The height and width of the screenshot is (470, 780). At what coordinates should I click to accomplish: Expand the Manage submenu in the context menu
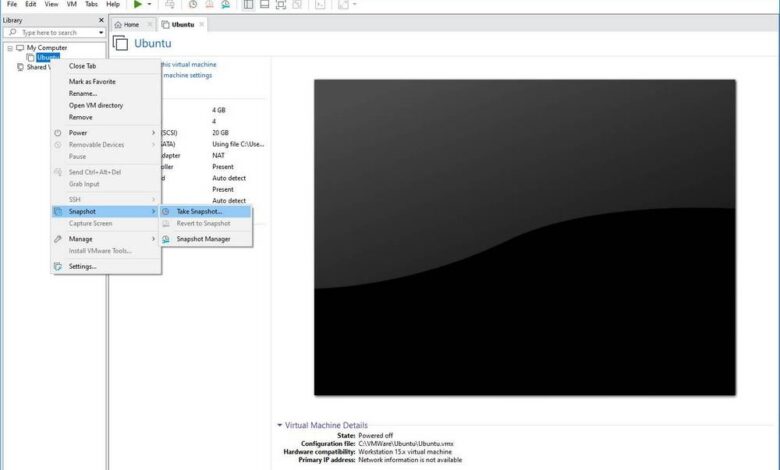[106, 239]
